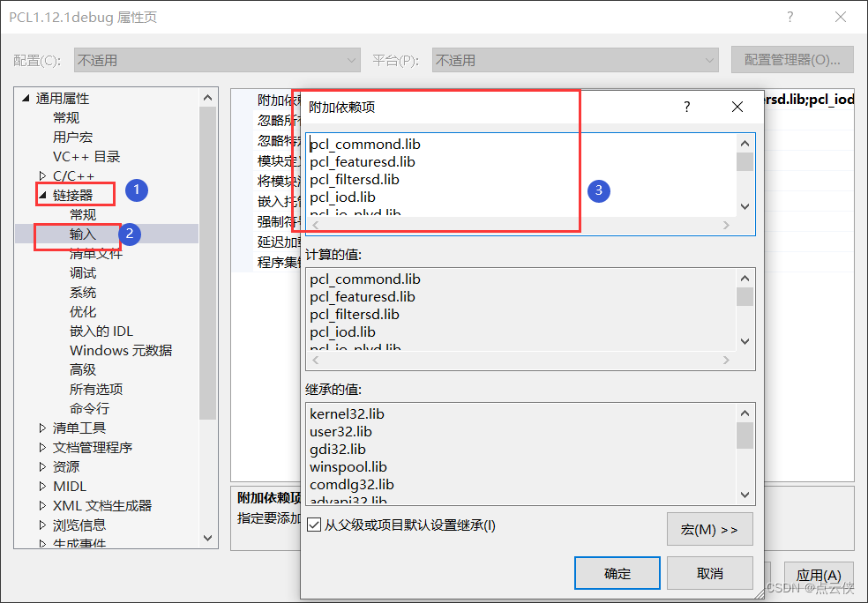Click user32.lib in 继承的值 list
The height and width of the screenshot is (603, 868).
340,431
